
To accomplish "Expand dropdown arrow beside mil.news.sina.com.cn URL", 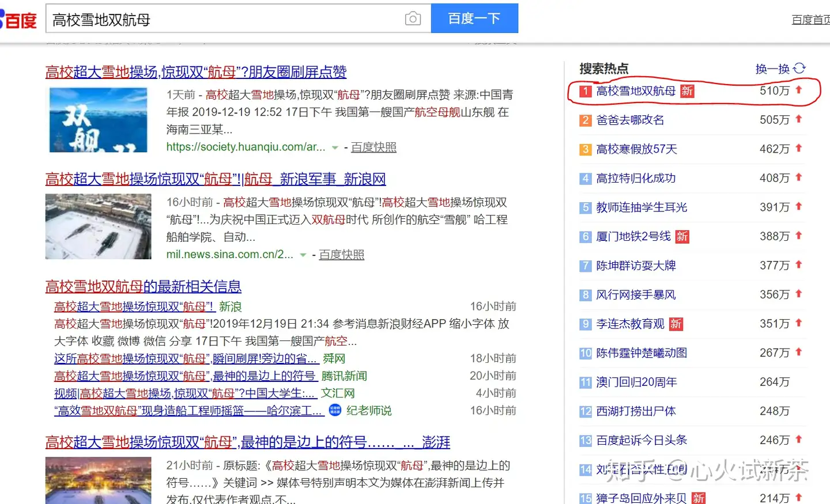I will pyautogui.click(x=303, y=255).
